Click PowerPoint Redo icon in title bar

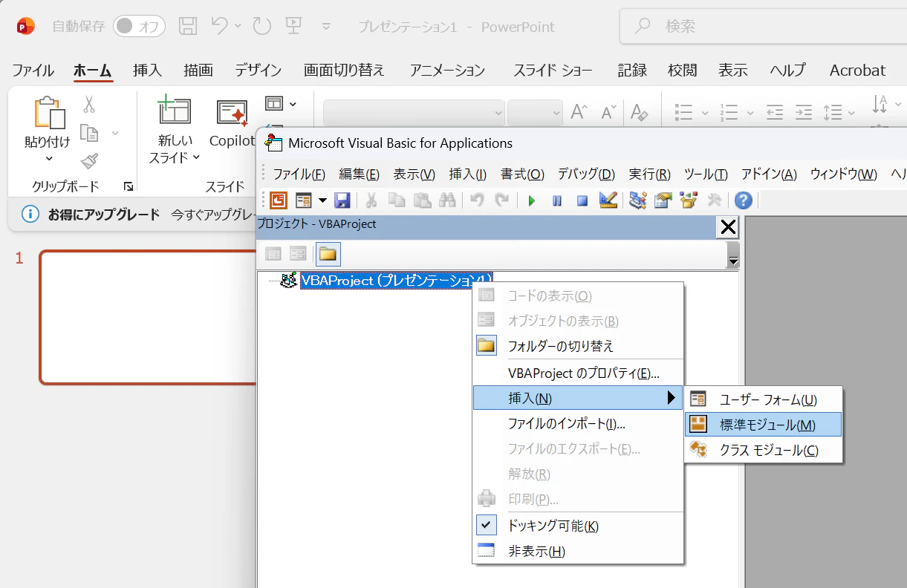click(x=261, y=27)
